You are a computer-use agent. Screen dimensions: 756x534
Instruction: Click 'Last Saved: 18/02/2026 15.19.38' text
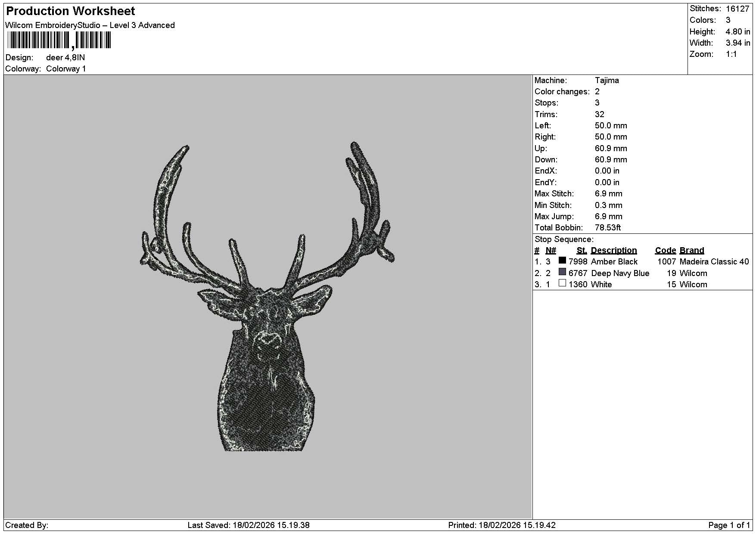[249, 525]
